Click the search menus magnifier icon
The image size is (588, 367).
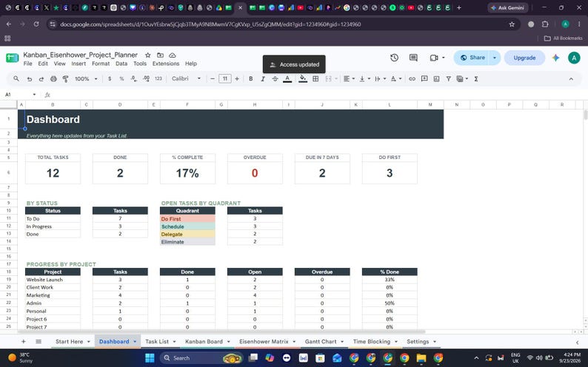tap(16, 78)
